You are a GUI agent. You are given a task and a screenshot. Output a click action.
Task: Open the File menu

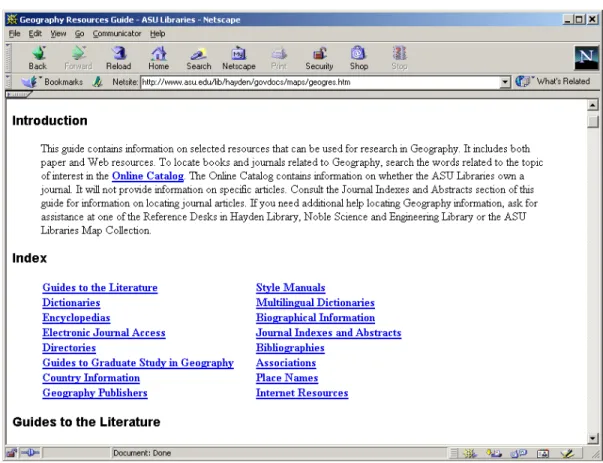tap(14, 34)
